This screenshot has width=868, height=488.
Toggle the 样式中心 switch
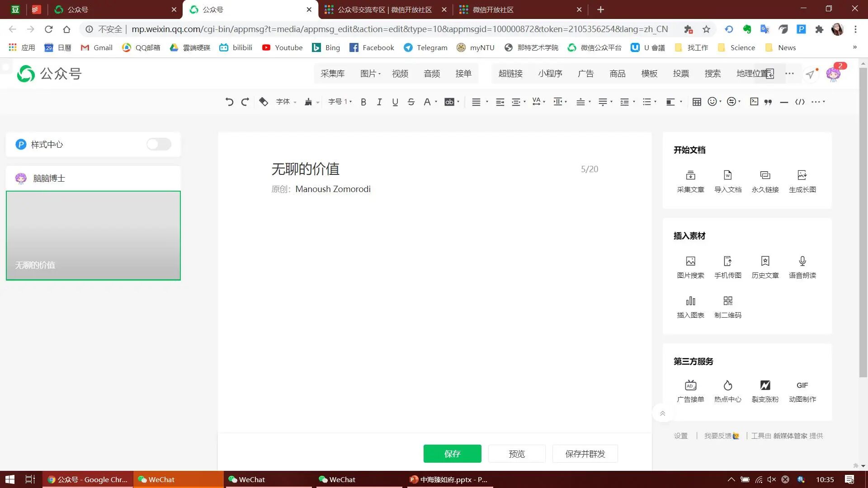pos(159,144)
